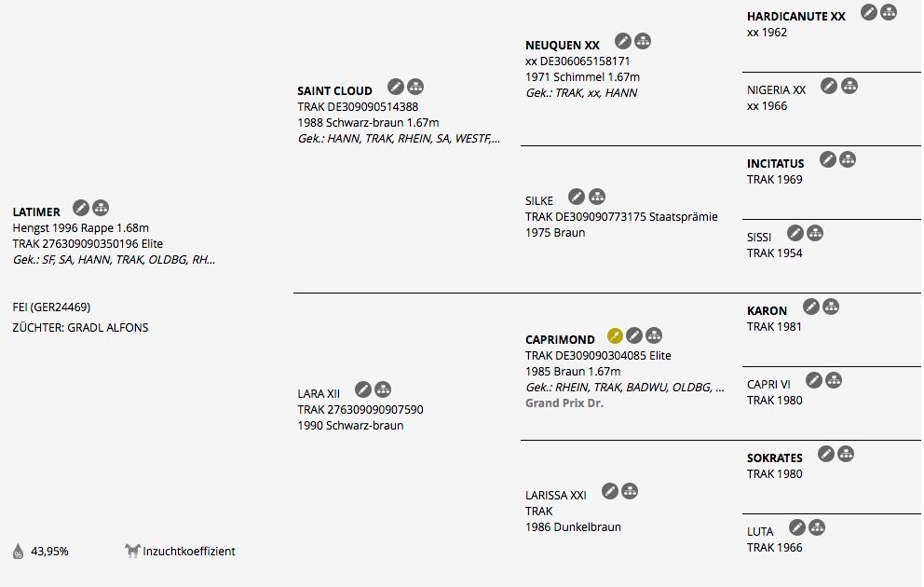The width and height of the screenshot is (924, 587).
Task: Open the pedigree tree icon beside INCITATUS
Action: [x=848, y=159]
